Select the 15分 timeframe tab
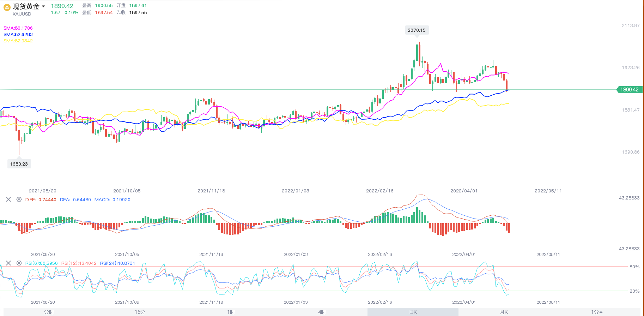The width and height of the screenshot is (644, 316). (140, 312)
